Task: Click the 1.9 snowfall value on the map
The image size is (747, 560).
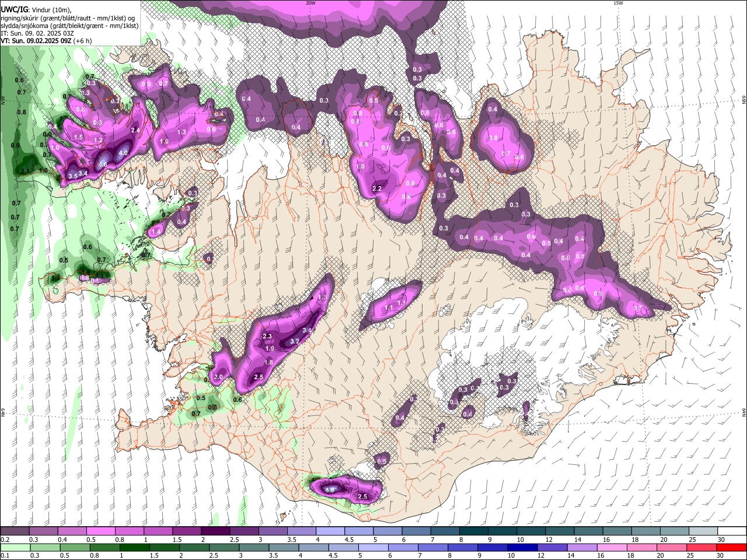Action: click(x=270, y=348)
